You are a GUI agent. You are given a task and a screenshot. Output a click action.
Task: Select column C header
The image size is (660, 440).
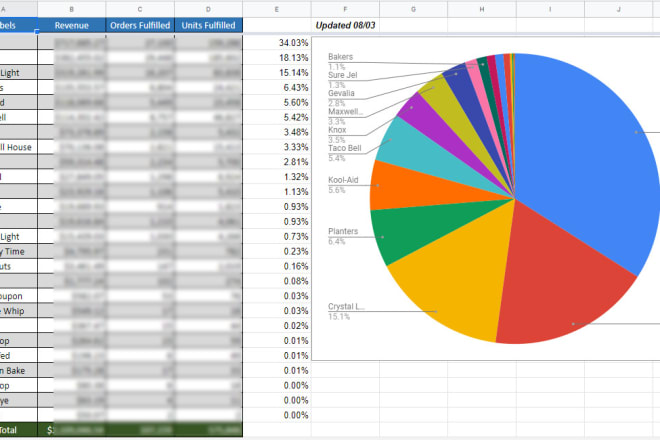pos(140,9)
